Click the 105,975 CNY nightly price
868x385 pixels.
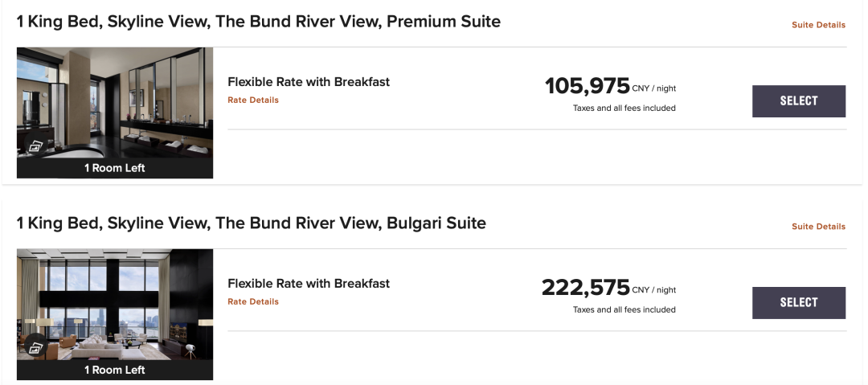pos(588,86)
